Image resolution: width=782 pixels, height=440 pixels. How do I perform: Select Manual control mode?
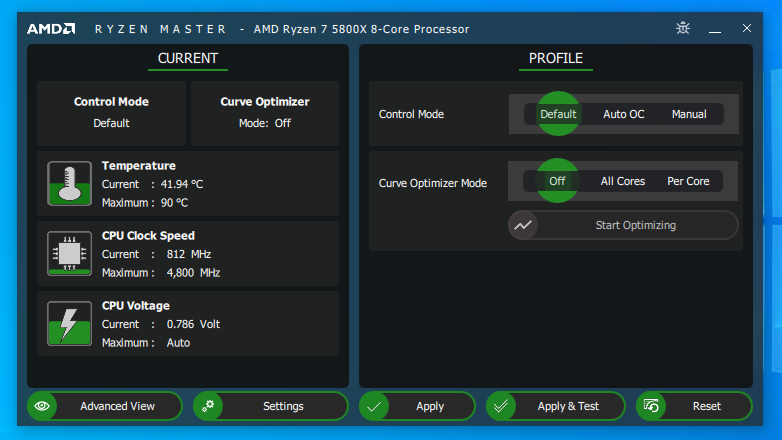click(x=689, y=114)
